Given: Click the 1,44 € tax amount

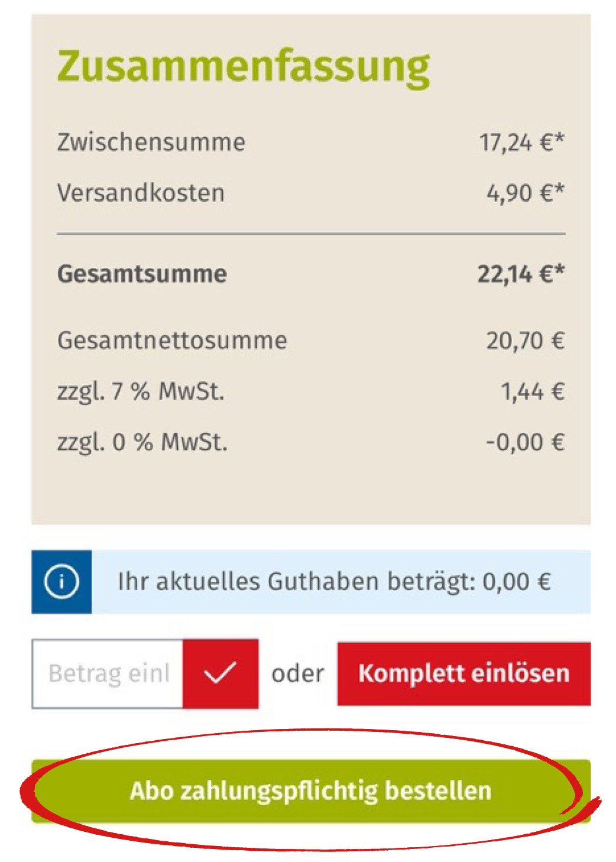Looking at the screenshot, I should pyautogui.click(x=532, y=391).
